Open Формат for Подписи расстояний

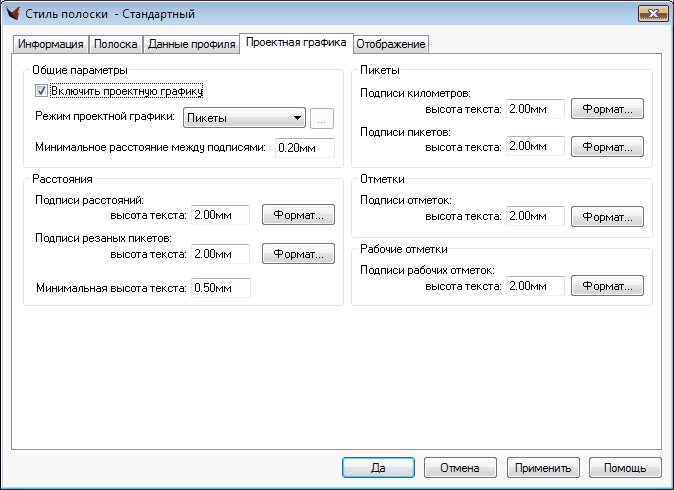point(298,215)
